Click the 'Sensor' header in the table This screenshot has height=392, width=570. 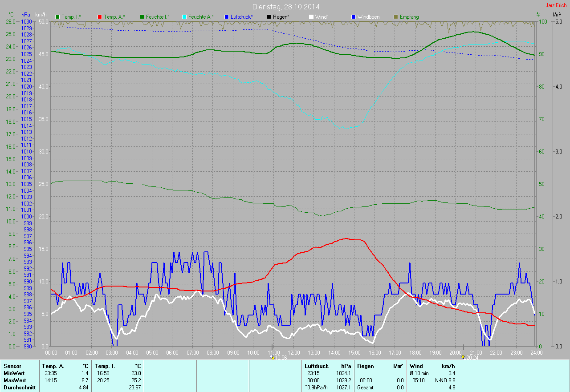pyautogui.click(x=12, y=366)
